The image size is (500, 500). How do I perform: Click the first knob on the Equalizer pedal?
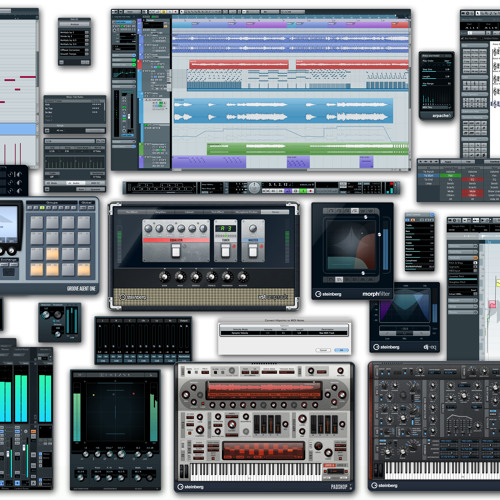tap(148, 228)
